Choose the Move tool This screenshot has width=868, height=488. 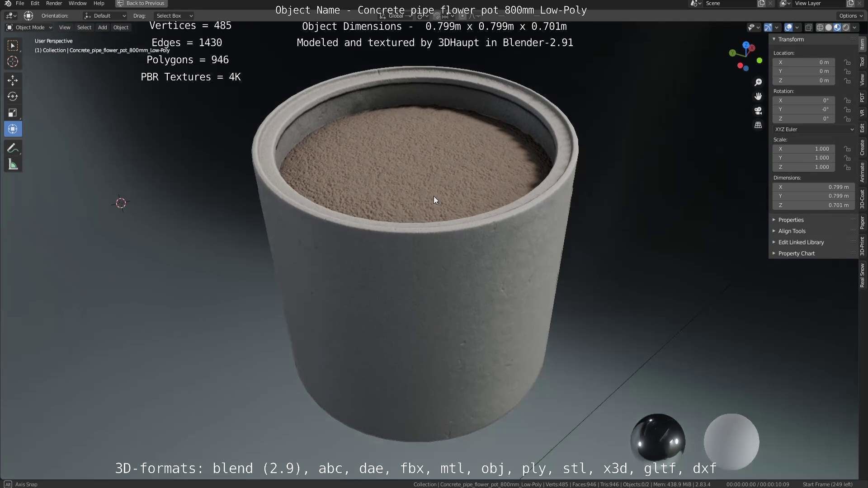(13, 80)
